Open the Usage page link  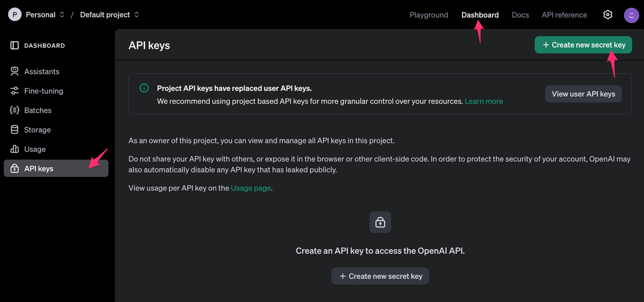pyautogui.click(x=251, y=188)
